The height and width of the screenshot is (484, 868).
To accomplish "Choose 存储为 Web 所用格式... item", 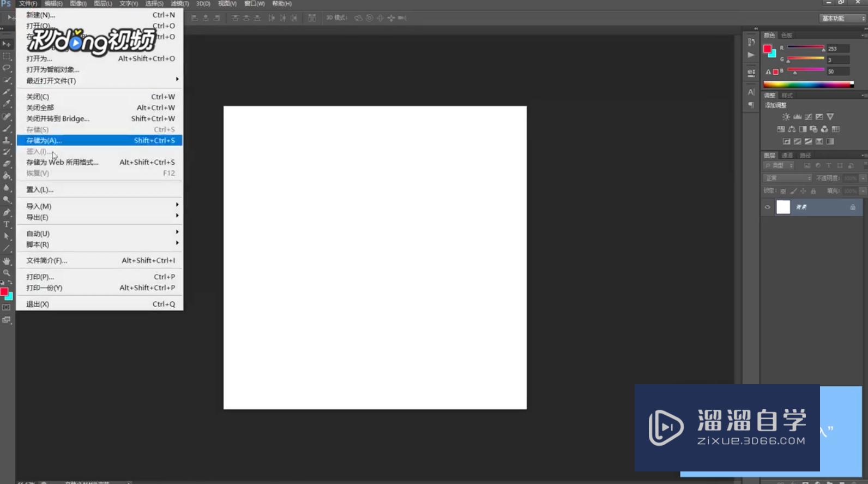I will pos(99,162).
